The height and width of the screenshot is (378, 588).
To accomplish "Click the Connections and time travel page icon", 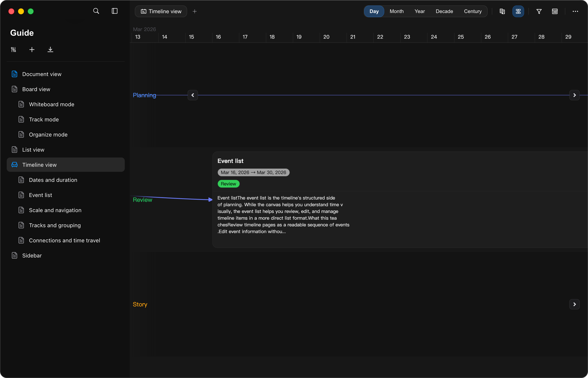I will (21, 240).
